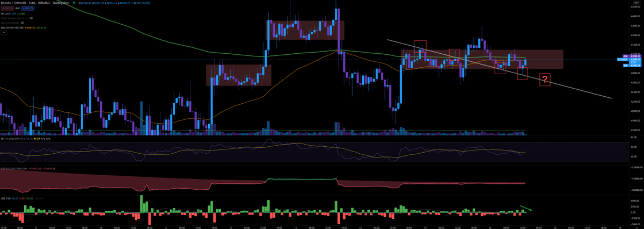The height and width of the screenshot is (229, 644).
Task: Select the EMA 20/50/100/200 indicator legend
Action: pyautogui.click(x=12, y=28)
